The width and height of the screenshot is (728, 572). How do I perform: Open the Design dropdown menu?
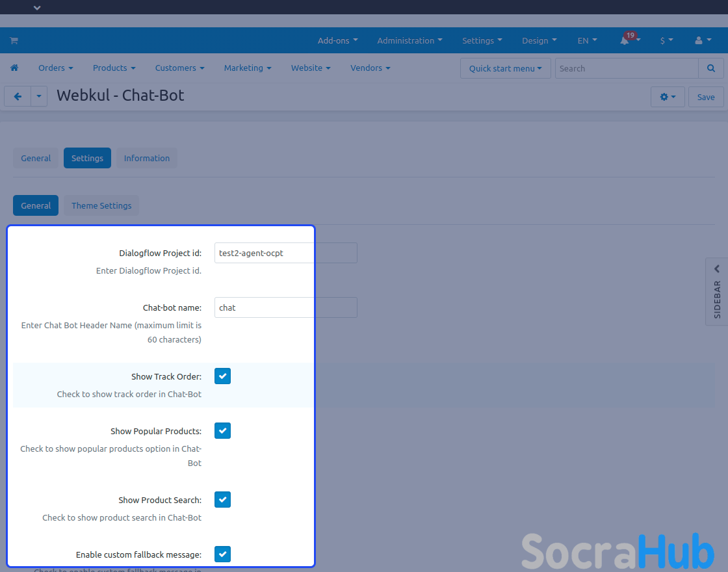(539, 40)
